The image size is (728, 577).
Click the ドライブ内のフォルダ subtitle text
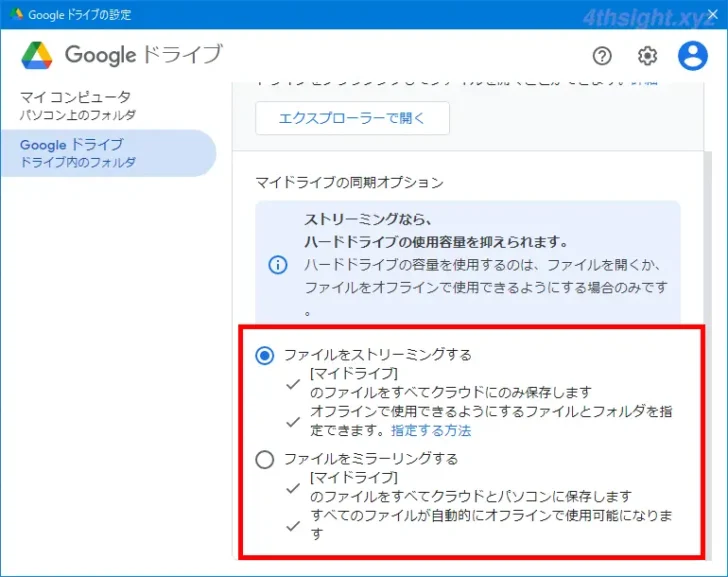[x=78, y=162]
